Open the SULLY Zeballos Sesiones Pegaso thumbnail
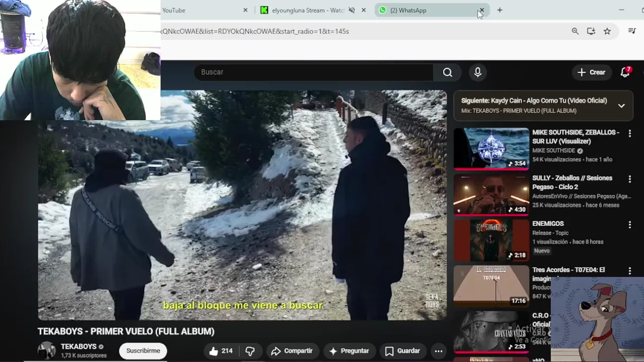This screenshot has height=362, width=644. [x=491, y=195]
